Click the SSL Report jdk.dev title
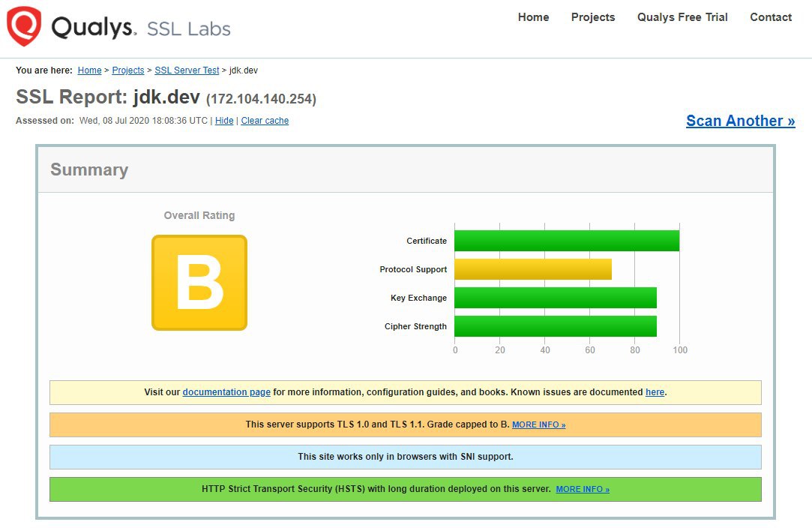 [x=108, y=97]
